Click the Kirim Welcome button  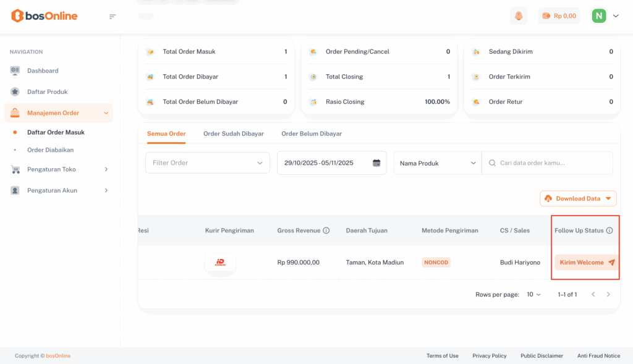click(586, 263)
